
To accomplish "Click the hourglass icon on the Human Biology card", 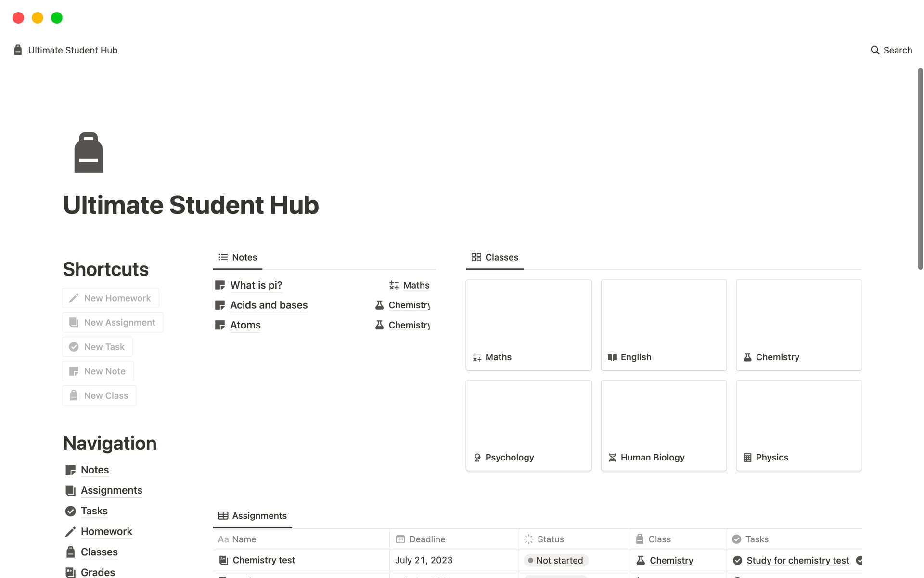I will [x=612, y=457].
